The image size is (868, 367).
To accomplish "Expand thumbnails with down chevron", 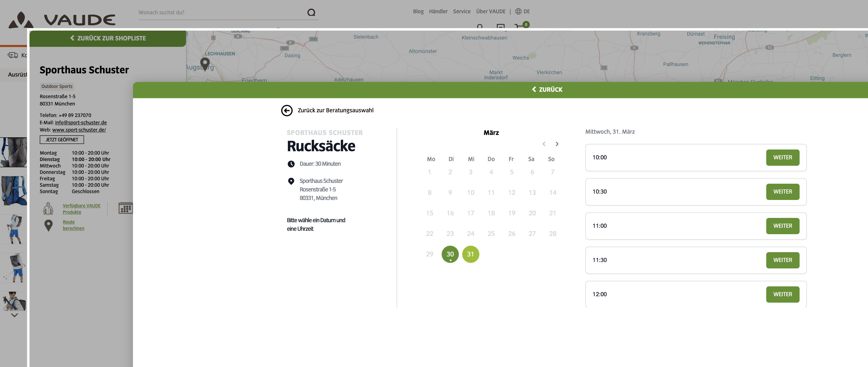I will (15, 315).
